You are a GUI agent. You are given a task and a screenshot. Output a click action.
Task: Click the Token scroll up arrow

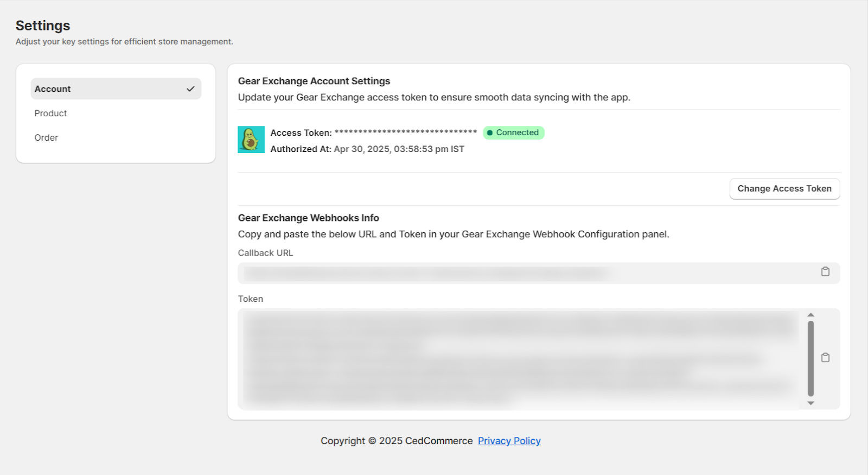click(810, 315)
